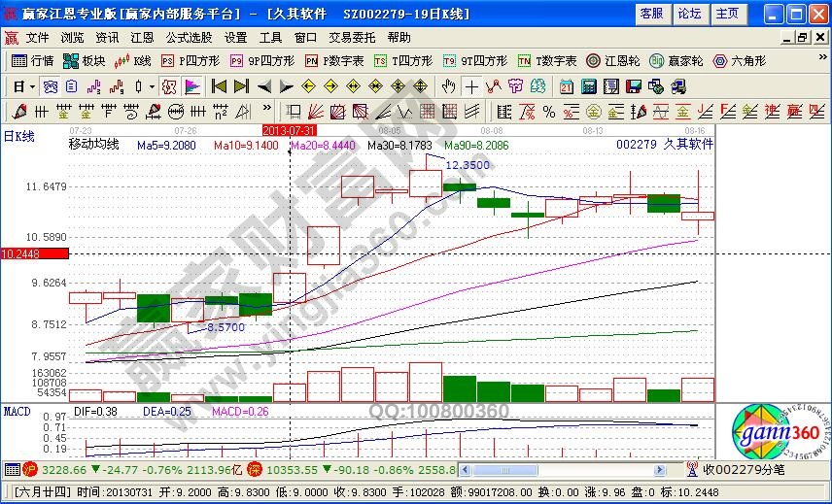Open the 9T四方形 tool
The image size is (832, 504).
(475, 61)
